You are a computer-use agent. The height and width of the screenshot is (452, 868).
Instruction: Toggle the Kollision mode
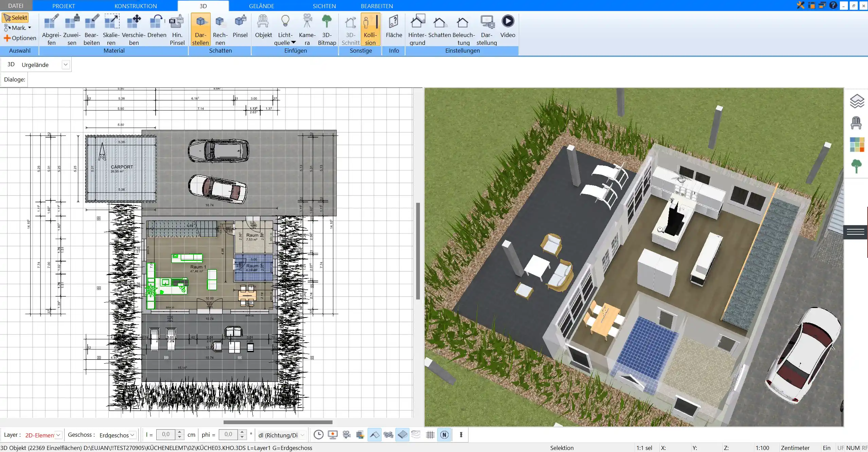click(x=370, y=30)
